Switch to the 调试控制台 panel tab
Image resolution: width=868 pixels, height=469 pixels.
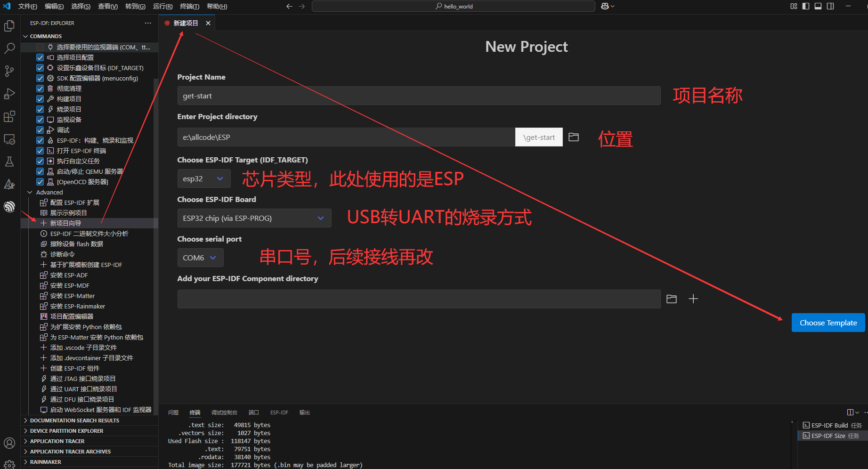[x=224, y=412]
